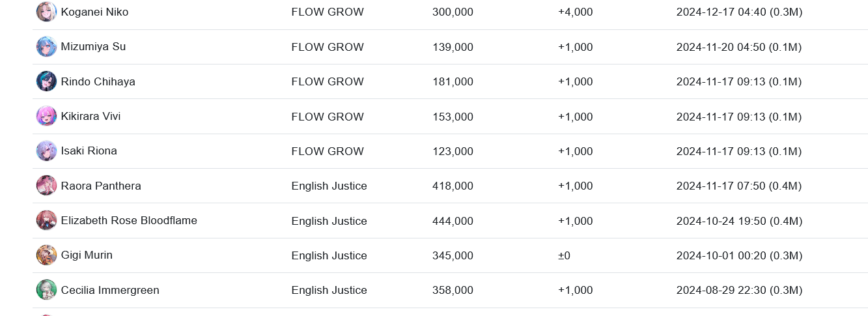
Task: Select Gigi Murin's avatar icon
Action: [x=46, y=255]
